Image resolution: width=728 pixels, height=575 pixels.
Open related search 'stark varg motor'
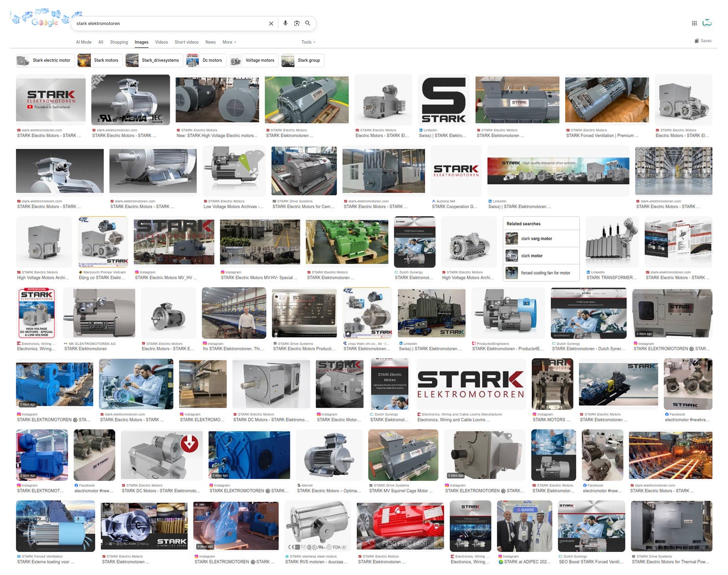pos(541,239)
